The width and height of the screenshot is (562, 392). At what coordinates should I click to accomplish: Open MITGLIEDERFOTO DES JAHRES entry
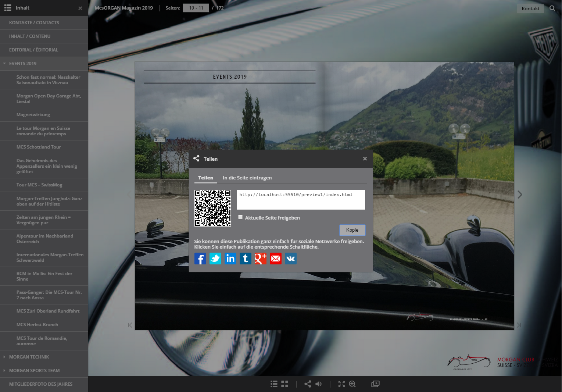(44, 384)
